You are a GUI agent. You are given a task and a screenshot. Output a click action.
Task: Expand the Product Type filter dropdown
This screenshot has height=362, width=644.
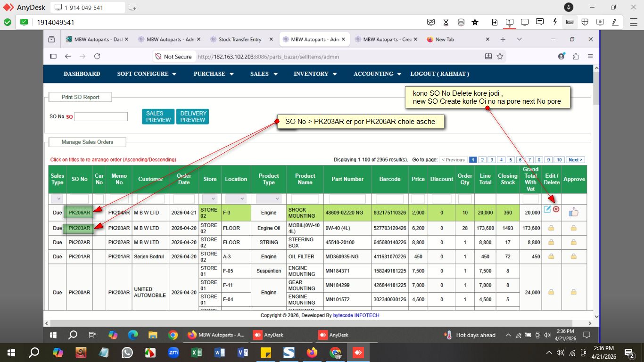(x=268, y=199)
